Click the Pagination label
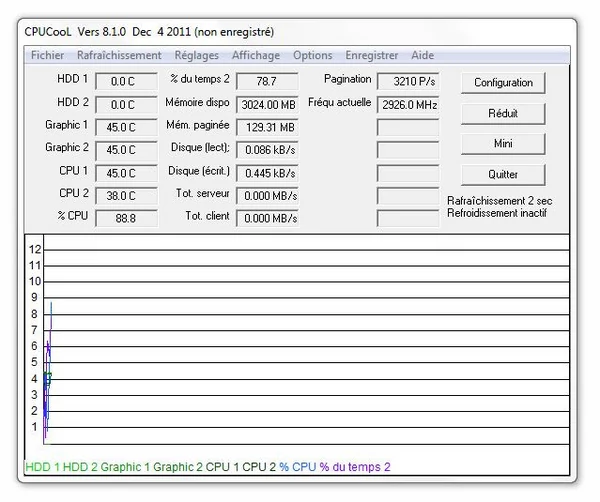Image resolution: width=600 pixels, height=502 pixels. tap(347, 79)
